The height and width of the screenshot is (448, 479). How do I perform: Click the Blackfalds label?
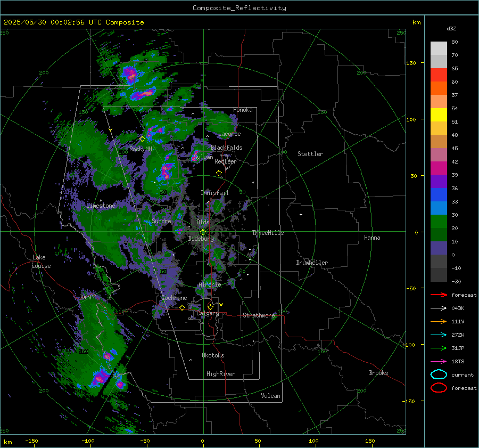(x=226, y=148)
